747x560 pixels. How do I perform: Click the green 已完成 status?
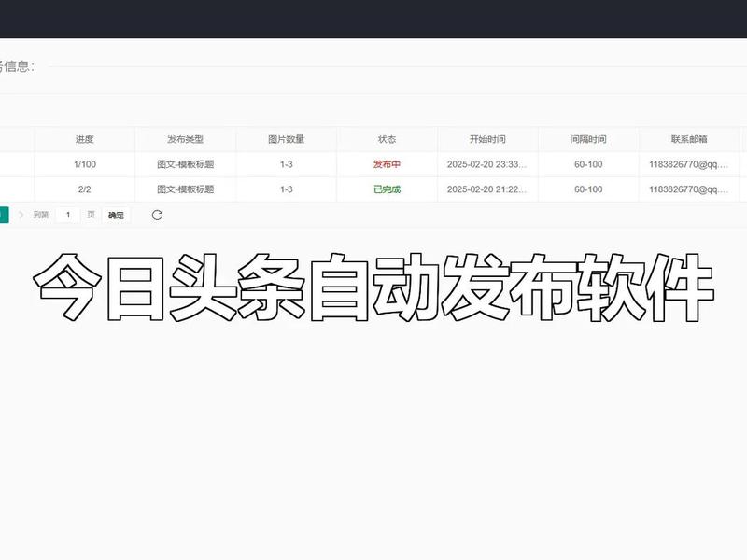(x=387, y=189)
